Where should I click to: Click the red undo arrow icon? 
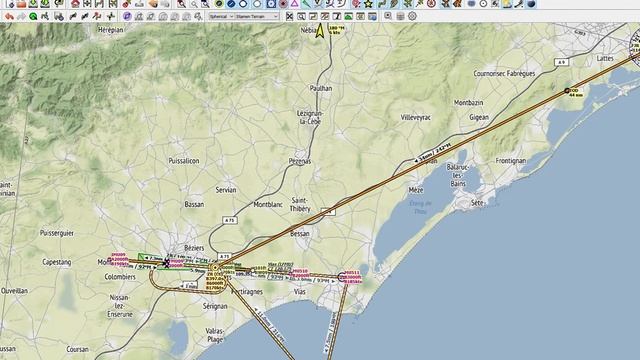[x=9, y=16]
